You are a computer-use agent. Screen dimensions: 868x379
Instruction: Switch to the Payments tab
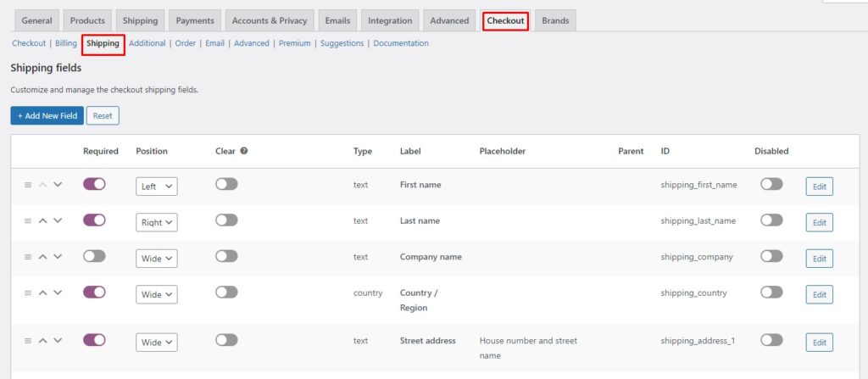click(195, 20)
